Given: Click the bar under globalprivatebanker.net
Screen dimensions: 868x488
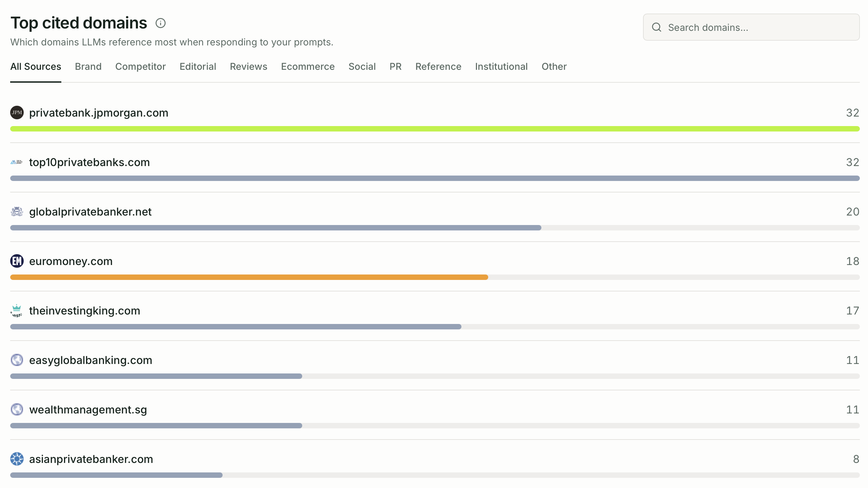Looking at the screenshot, I should 276,228.
